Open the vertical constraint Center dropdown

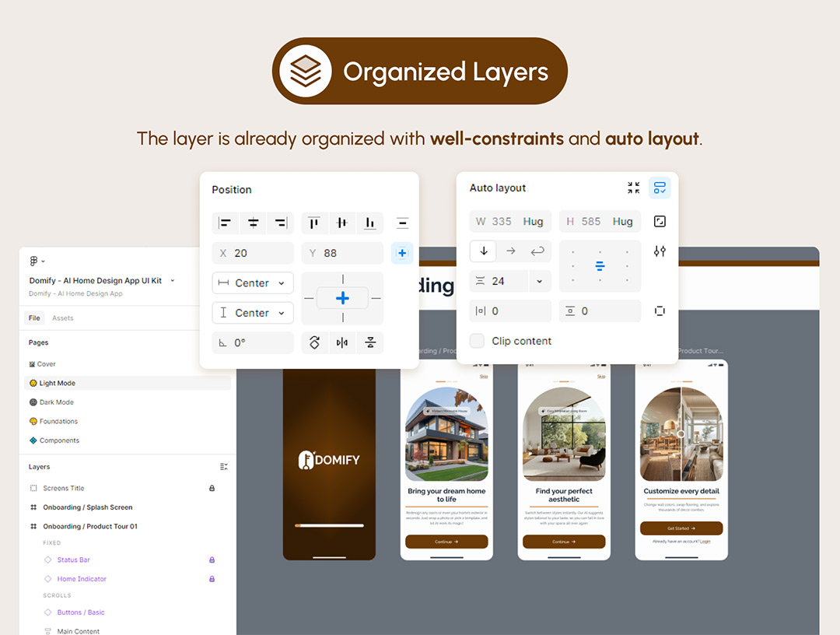pos(253,313)
